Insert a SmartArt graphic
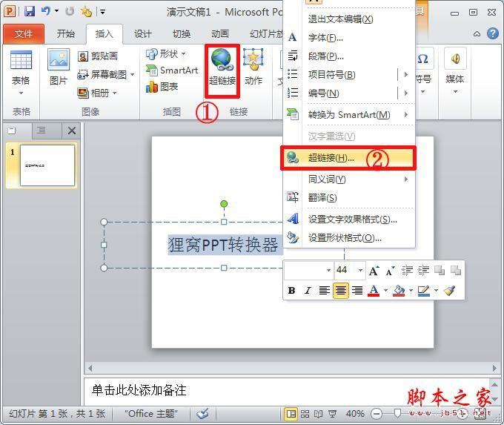The width and height of the screenshot is (504, 425). coord(172,70)
